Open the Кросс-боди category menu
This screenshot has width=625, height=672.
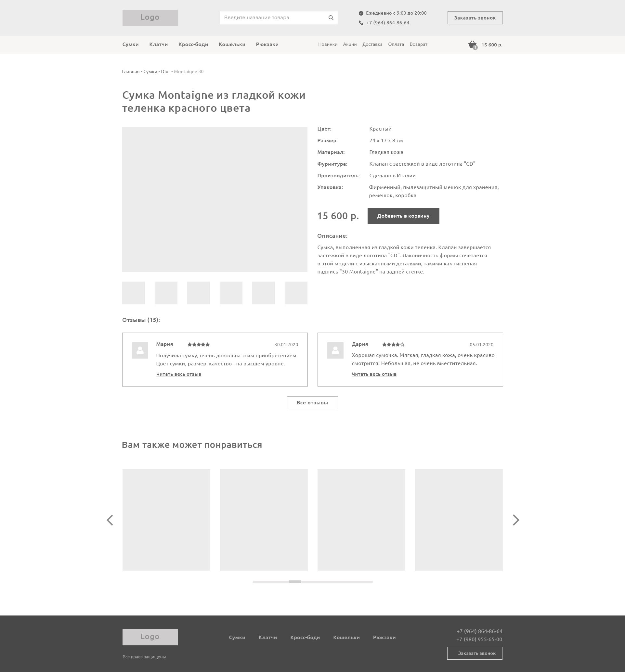[193, 44]
